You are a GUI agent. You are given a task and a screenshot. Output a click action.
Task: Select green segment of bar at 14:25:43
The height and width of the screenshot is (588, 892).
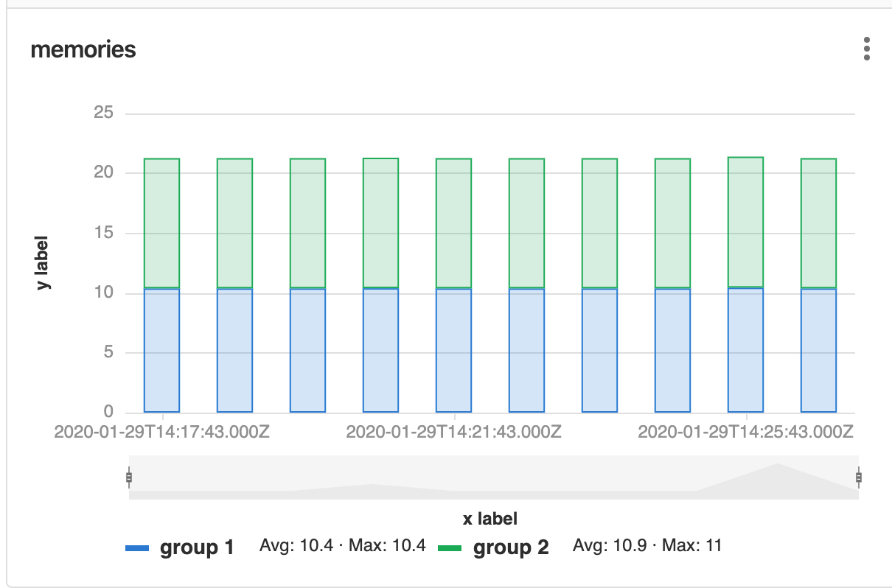click(745, 223)
